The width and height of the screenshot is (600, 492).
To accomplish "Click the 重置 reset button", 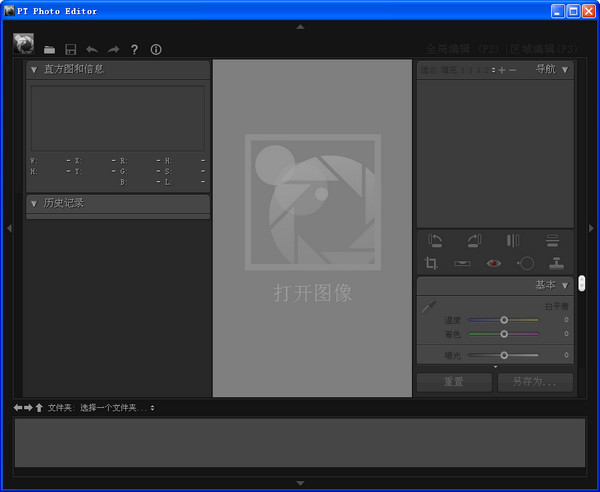I will tap(453, 382).
